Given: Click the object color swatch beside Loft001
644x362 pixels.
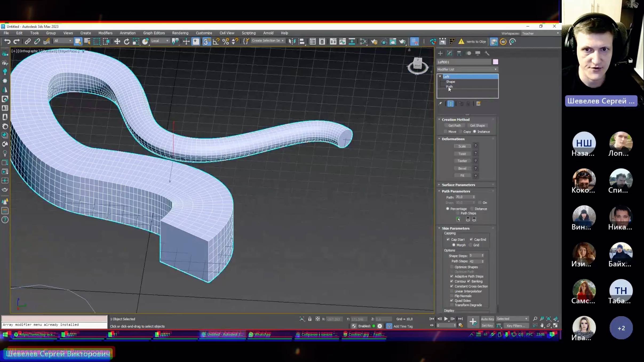Looking at the screenshot, I should pyautogui.click(x=495, y=62).
